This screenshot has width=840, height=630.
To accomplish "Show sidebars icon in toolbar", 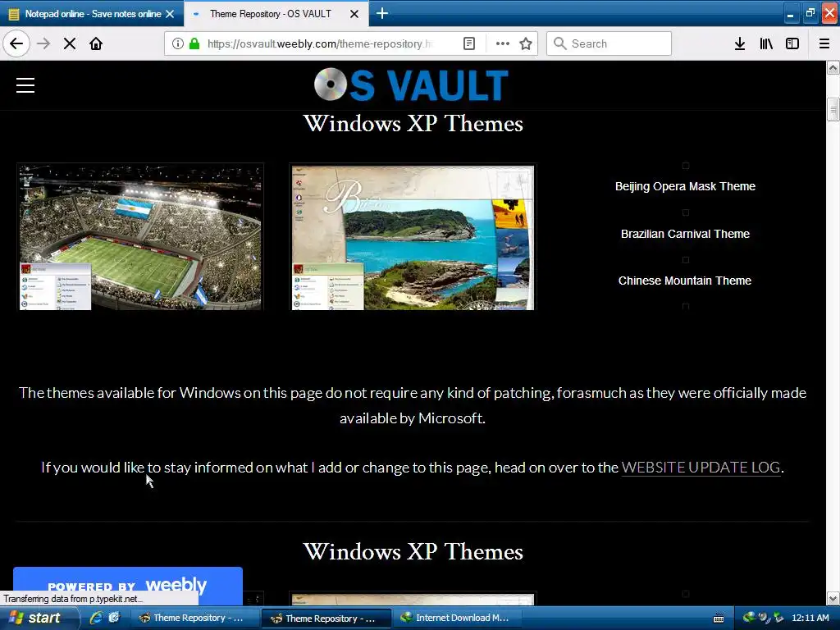I will pyautogui.click(x=792, y=43).
